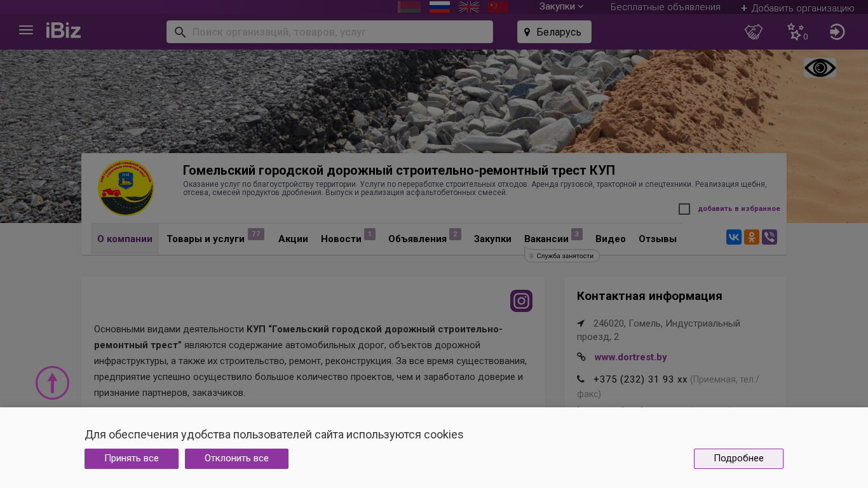Click the login arrow icon
The width and height of the screenshot is (868, 488).
pyautogui.click(x=837, y=32)
